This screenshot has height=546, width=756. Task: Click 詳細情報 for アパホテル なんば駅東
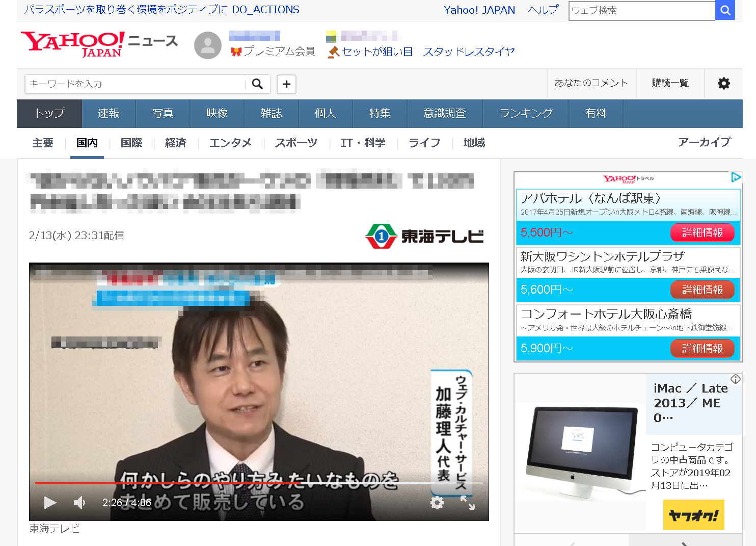[x=703, y=232]
